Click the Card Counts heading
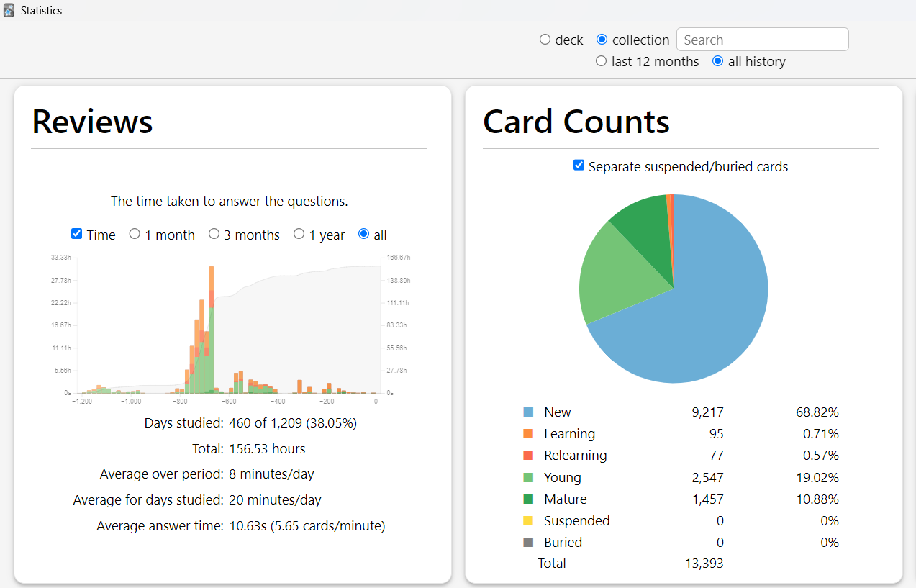Screen dimensions: 916x588 point(576,122)
